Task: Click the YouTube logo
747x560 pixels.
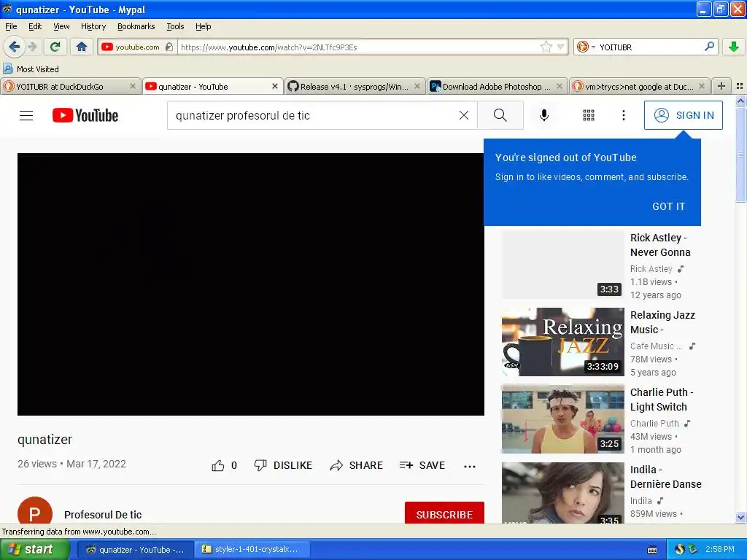Action: coord(85,115)
